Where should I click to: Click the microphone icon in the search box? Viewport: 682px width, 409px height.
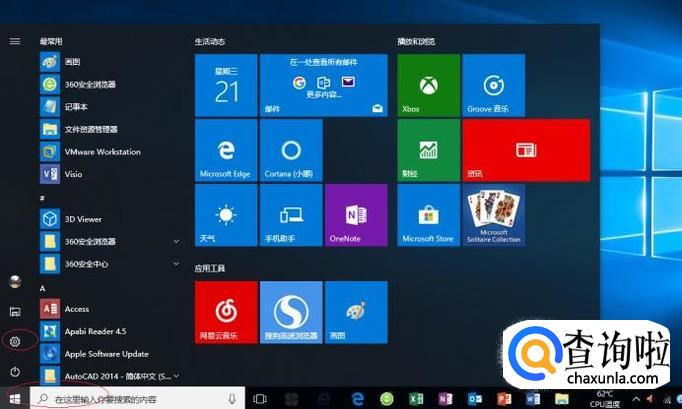[232, 398]
